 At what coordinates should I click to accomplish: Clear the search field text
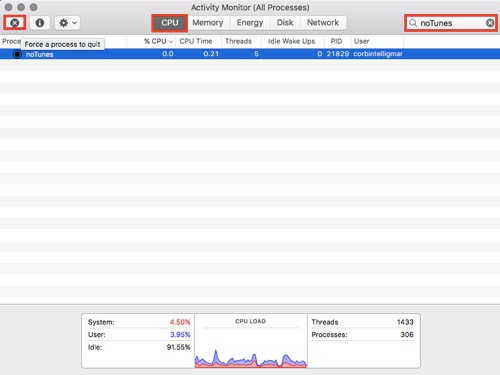pyautogui.click(x=490, y=23)
